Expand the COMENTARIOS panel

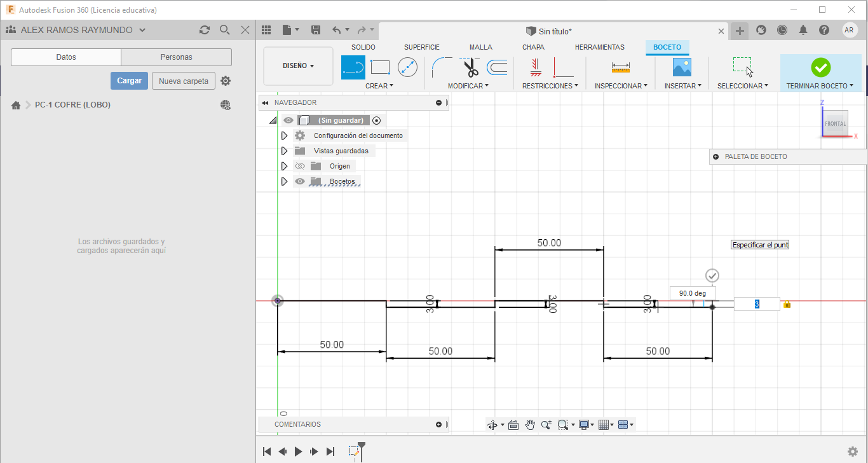[438, 424]
